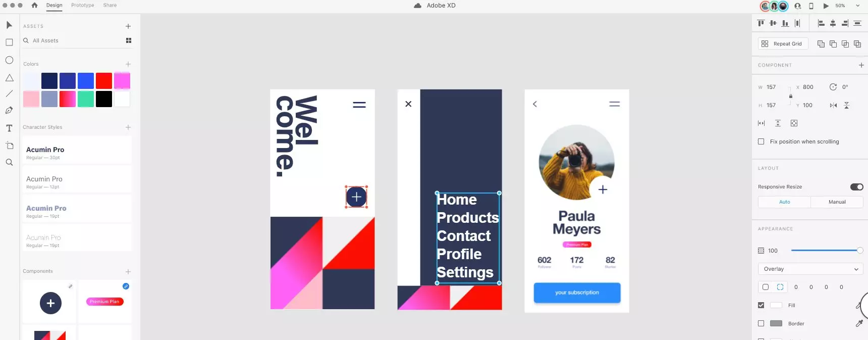Switch to the Prototype tab
Screen dimensions: 868x340
click(x=83, y=5)
